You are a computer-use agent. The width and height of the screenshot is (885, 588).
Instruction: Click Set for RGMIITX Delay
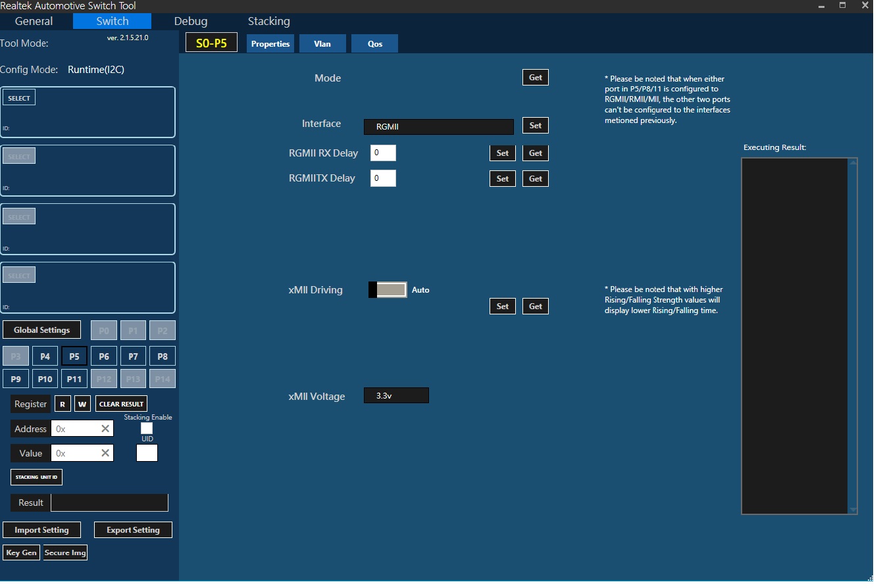click(x=503, y=178)
